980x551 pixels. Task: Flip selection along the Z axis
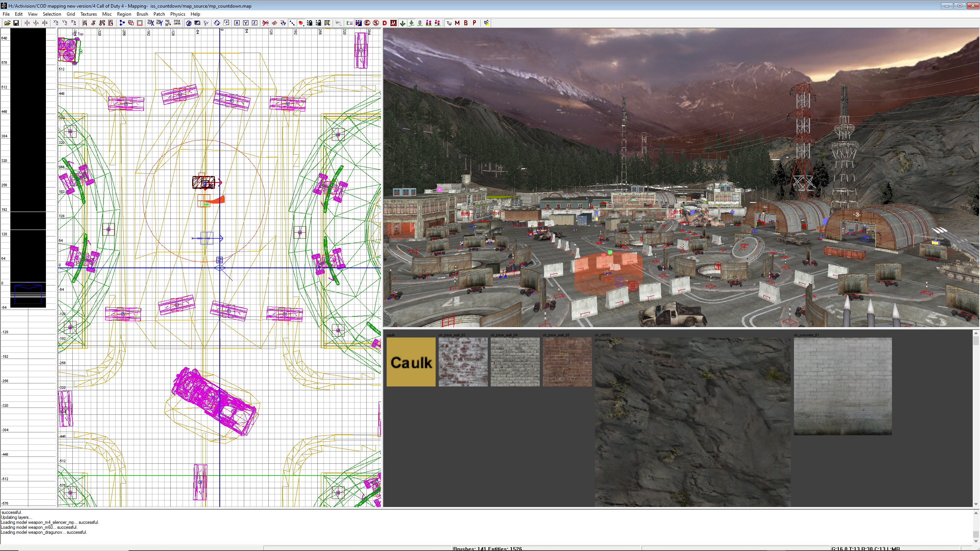tap(45, 23)
